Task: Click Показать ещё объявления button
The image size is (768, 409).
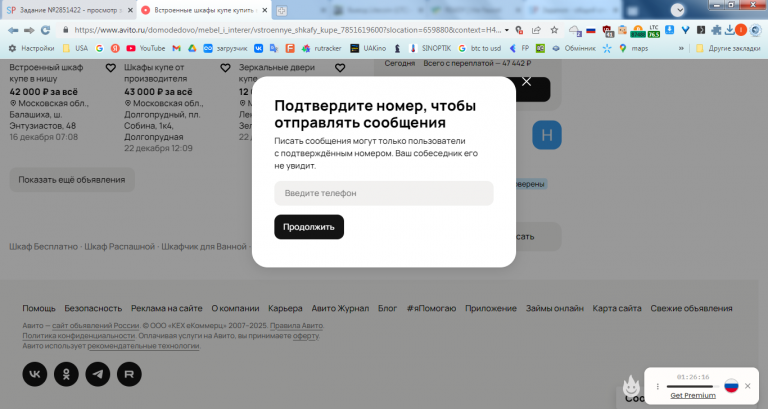Action: point(72,180)
